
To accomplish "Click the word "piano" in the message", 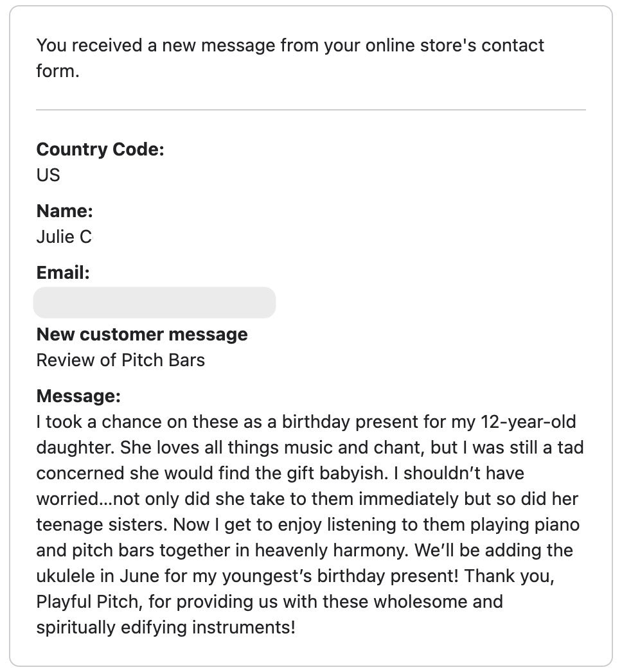I will (556, 525).
